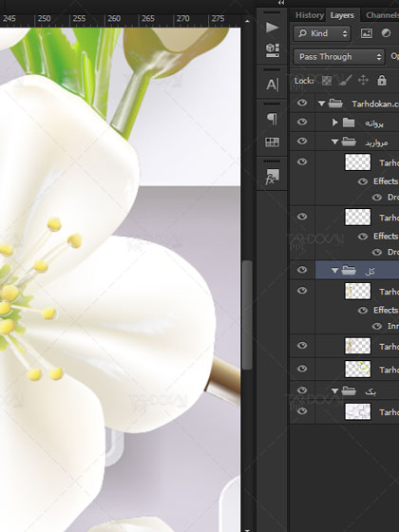Open the Character panel icon

pyautogui.click(x=272, y=85)
